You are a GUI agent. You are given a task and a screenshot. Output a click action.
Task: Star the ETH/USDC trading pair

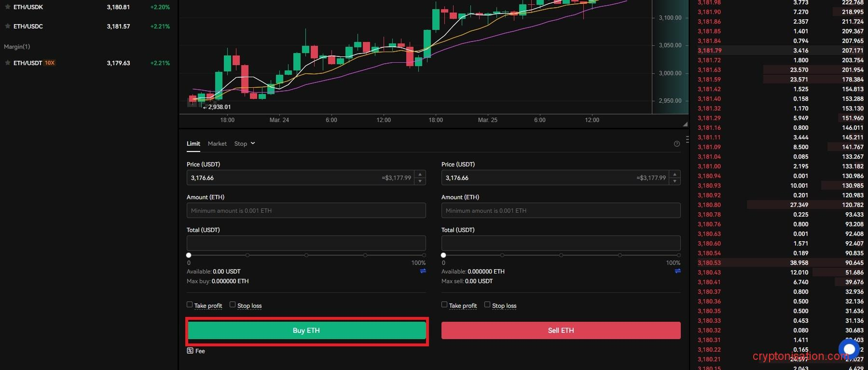[x=8, y=26]
